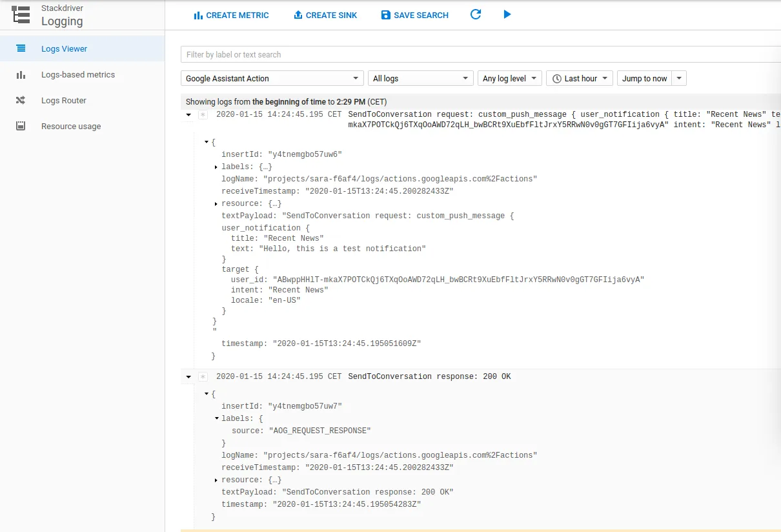Click text "Hello, this is a test notification"

[342, 249]
